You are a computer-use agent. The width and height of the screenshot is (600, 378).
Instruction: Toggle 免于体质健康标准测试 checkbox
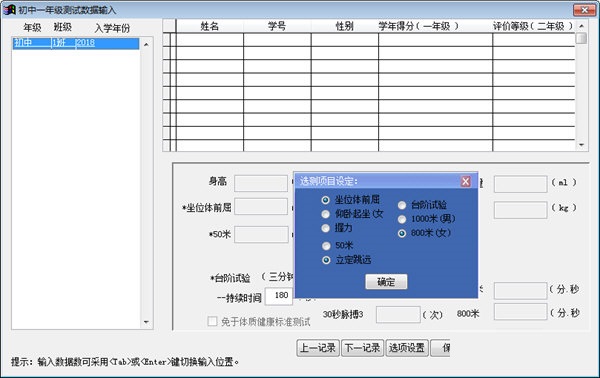[212, 321]
